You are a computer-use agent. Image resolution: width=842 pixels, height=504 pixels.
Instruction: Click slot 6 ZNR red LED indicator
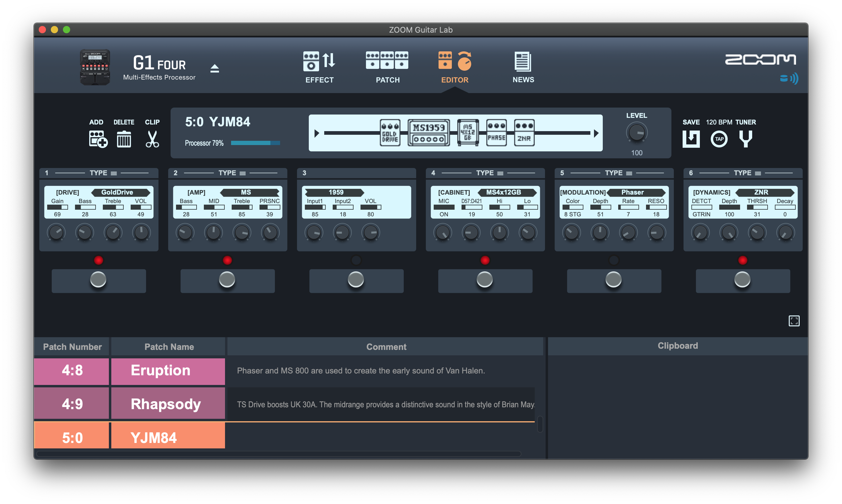pos(743,260)
